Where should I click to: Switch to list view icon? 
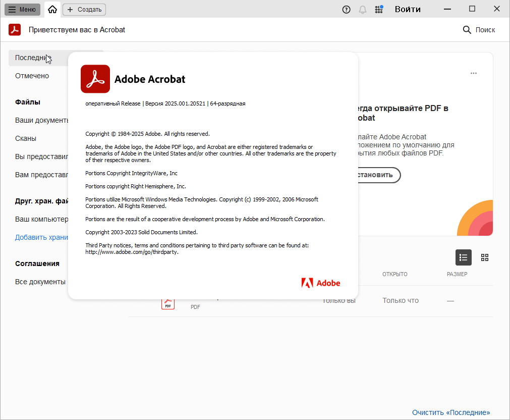point(464,258)
